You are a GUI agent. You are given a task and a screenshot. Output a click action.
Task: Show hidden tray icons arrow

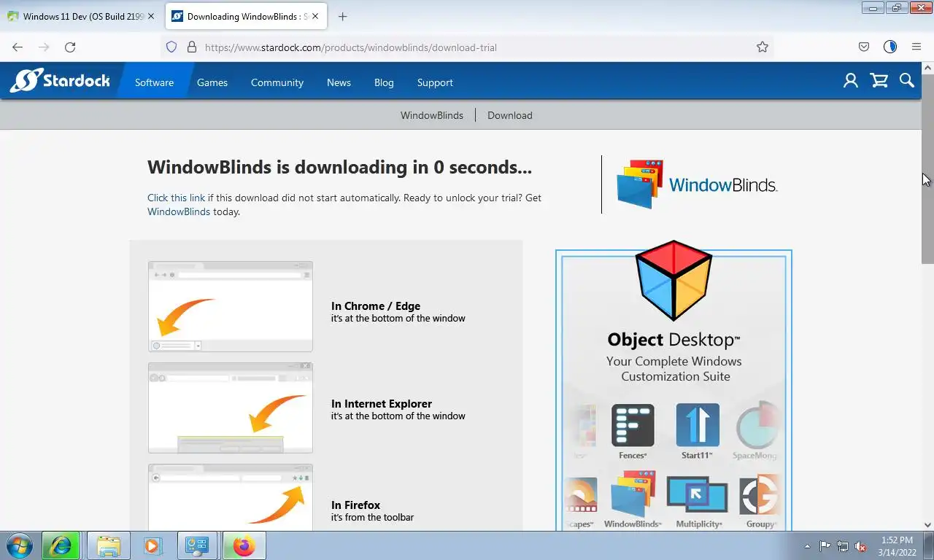tap(807, 546)
